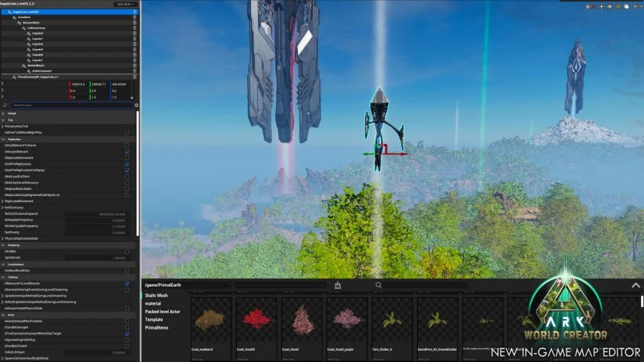Toggle the bAlwaysRelevant checkbox
Viewport: 644px width, 362px height.
[127, 152]
